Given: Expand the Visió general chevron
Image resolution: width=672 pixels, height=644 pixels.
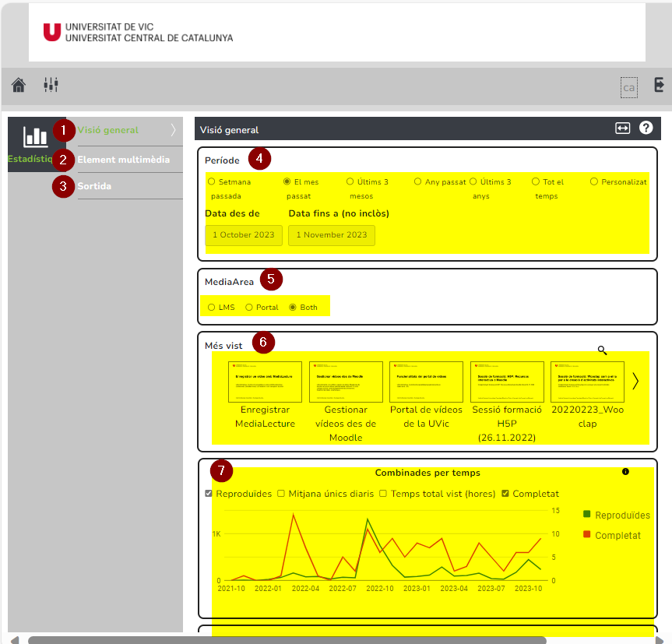Looking at the screenshot, I should click(x=173, y=130).
